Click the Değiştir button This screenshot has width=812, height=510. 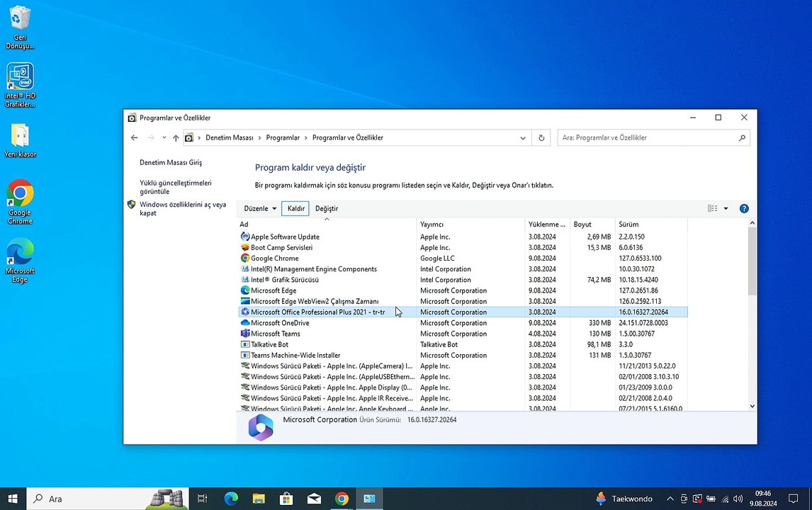(x=326, y=209)
